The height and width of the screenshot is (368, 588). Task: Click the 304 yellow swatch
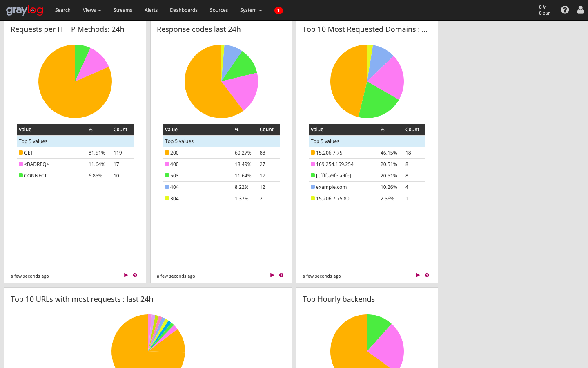pyautogui.click(x=167, y=198)
